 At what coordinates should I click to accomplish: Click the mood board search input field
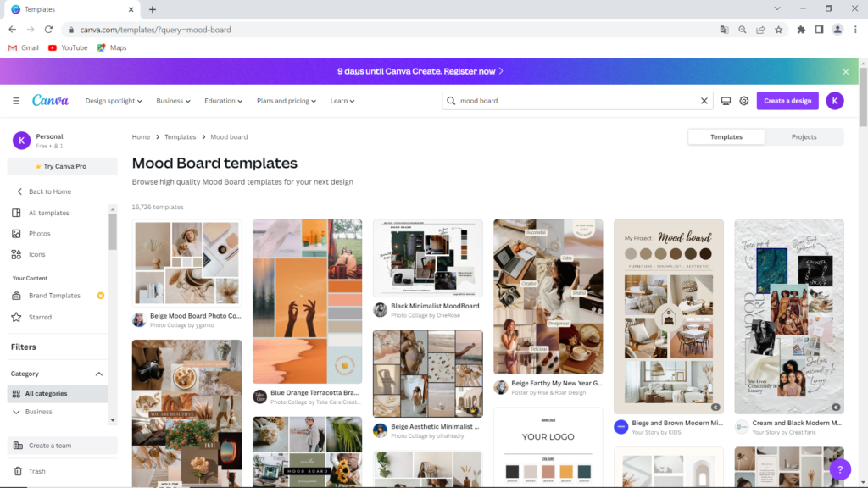tap(576, 101)
